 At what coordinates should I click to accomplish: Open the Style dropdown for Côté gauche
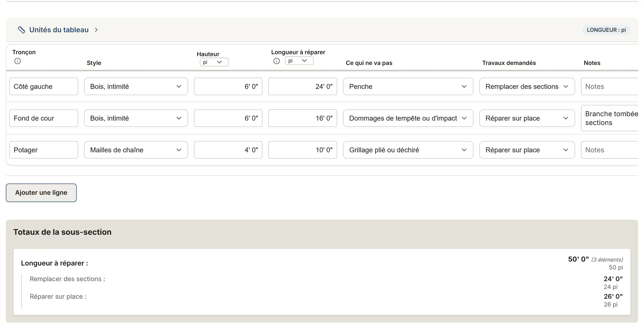point(136,87)
